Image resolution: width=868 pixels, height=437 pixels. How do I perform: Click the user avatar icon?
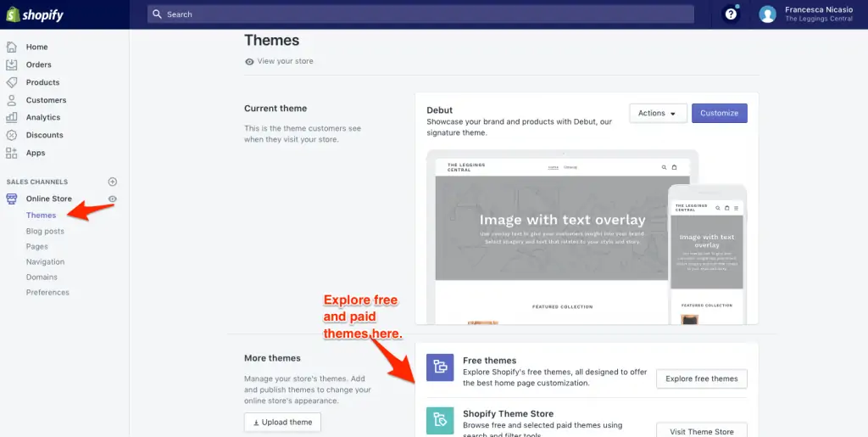click(767, 14)
